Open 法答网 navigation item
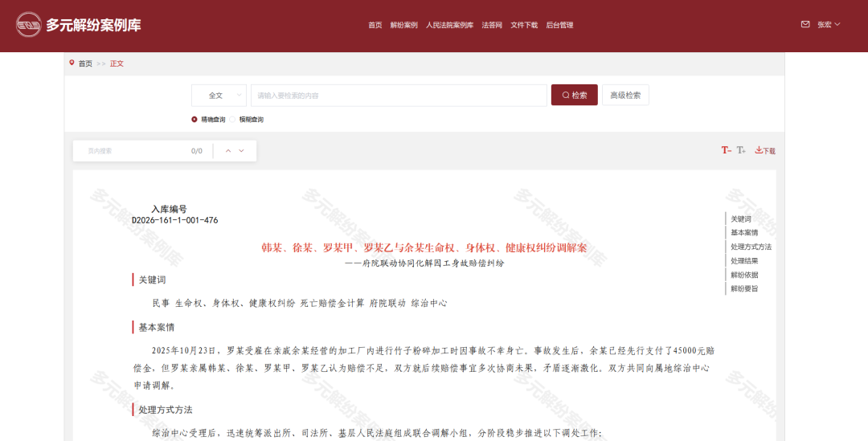Screen dimensions: 868x441 coord(492,25)
